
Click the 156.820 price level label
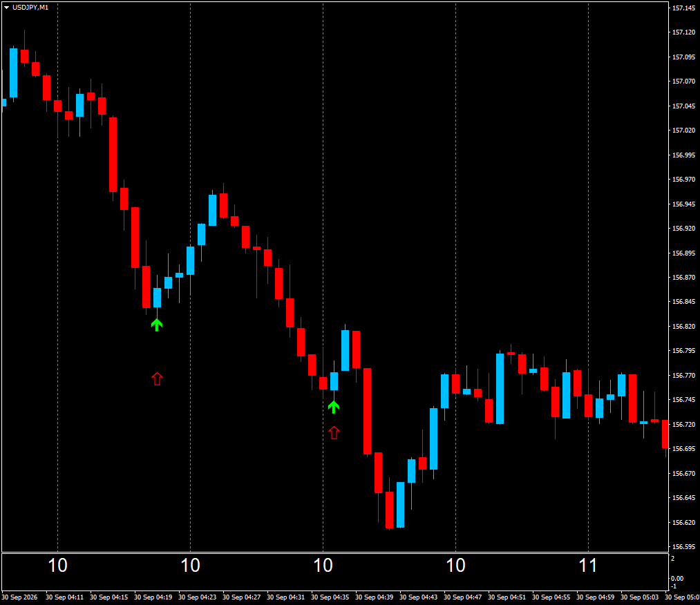tap(683, 326)
